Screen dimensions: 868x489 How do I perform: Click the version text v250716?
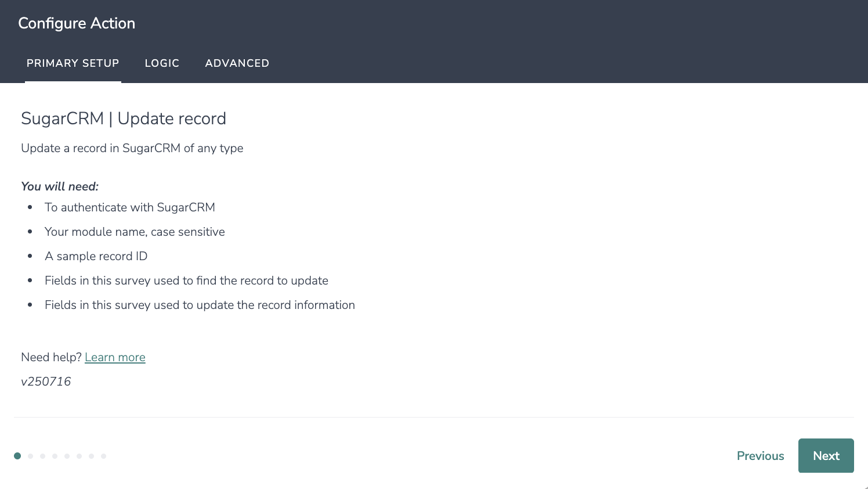coord(46,382)
